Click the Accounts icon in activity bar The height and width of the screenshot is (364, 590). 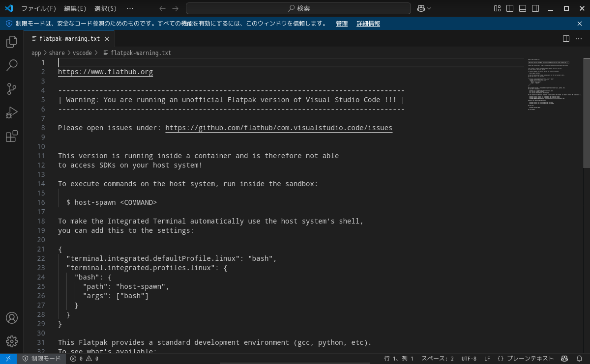[x=12, y=318]
